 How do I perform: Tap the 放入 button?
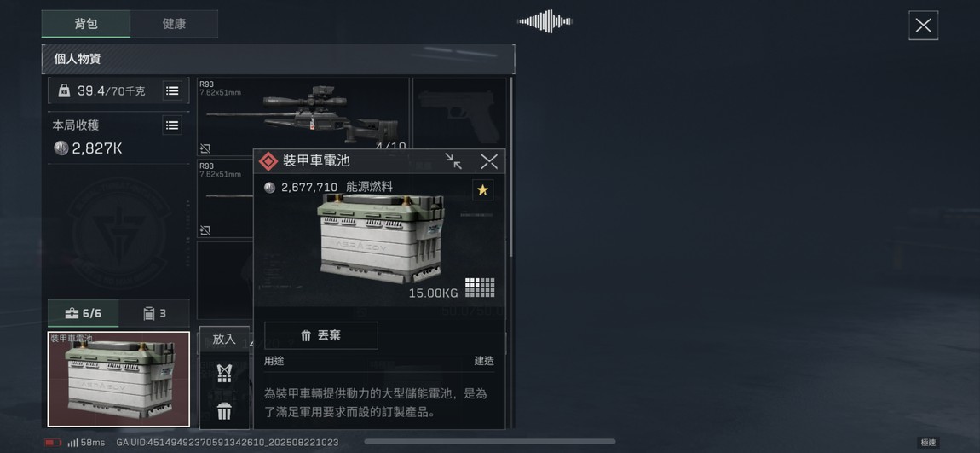coord(224,339)
